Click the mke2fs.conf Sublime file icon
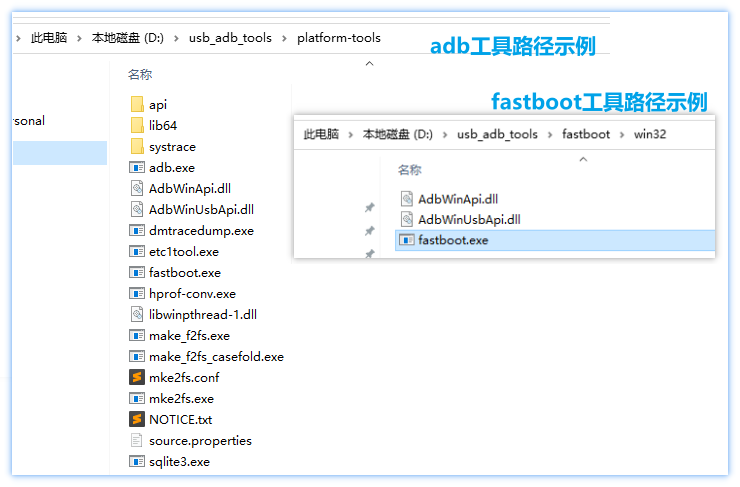 137,377
